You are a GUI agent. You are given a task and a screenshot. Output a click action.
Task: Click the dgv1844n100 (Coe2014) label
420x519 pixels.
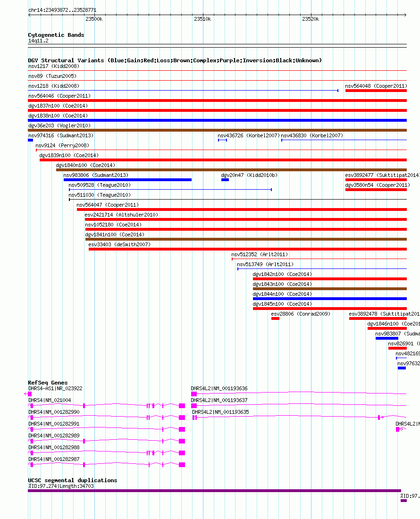[x=282, y=294]
